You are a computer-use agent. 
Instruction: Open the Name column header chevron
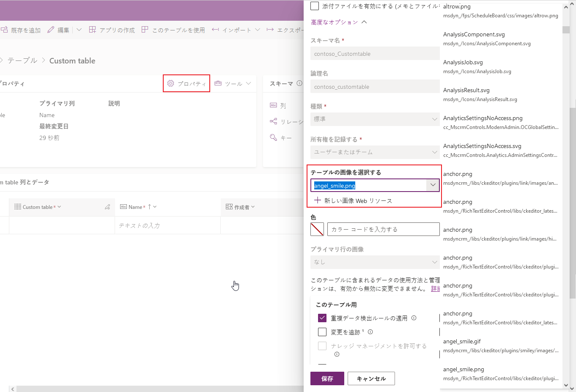click(x=155, y=207)
